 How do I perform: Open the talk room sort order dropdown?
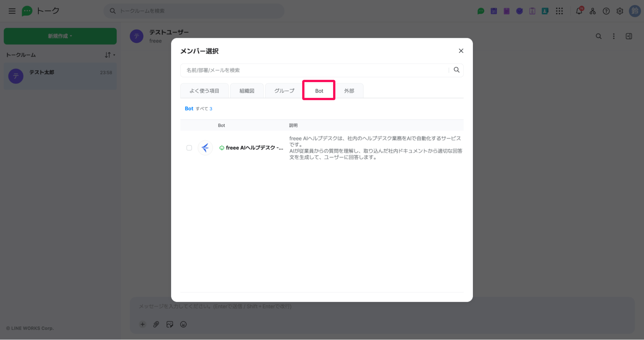[110, 55]
